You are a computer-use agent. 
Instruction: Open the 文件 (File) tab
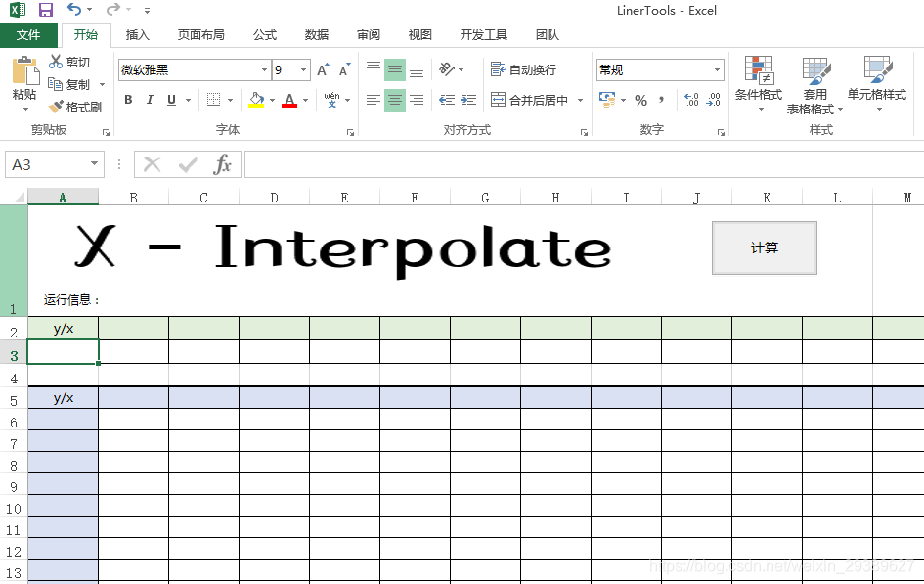pyautogui.click(x=28, y=35)
